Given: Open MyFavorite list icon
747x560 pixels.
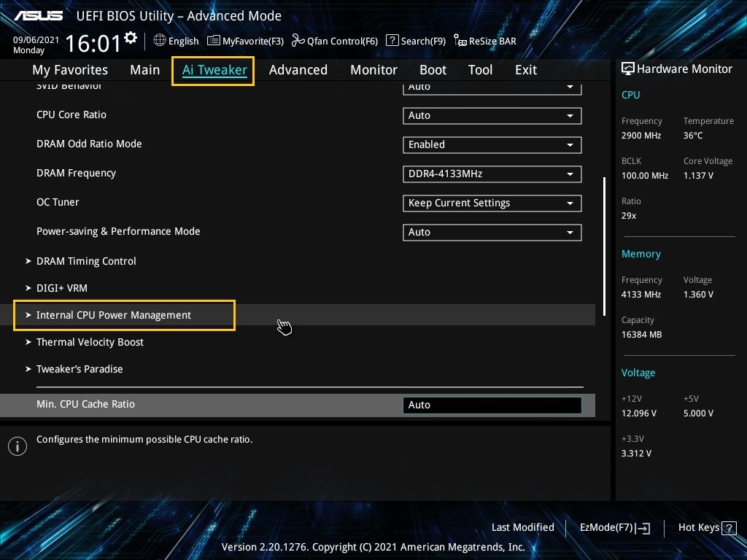Looking at the screenshot, I should click(x=214, y=41).
